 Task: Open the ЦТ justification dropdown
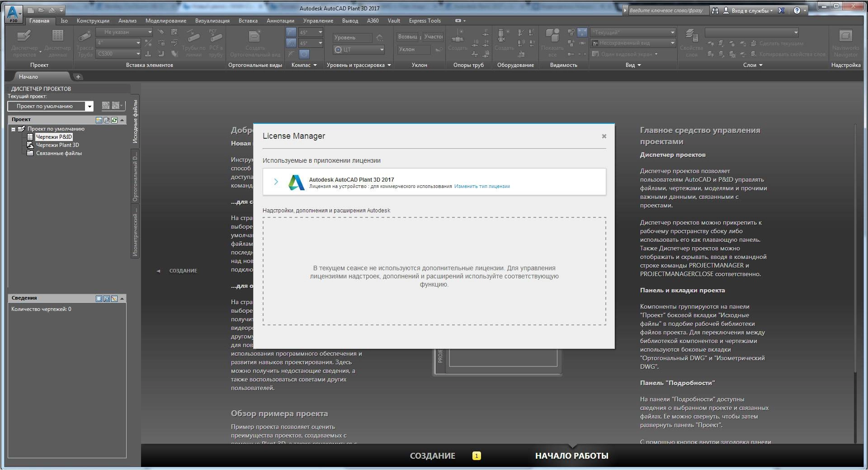pos(359,50)
